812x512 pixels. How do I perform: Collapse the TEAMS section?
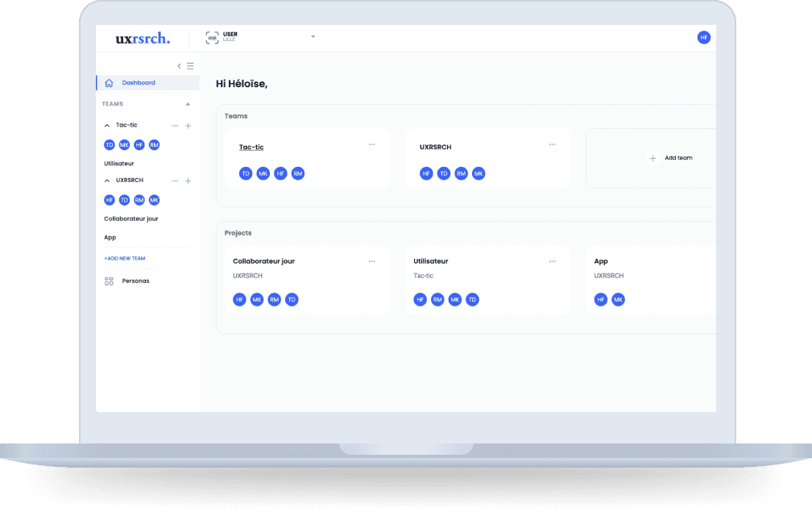click(188, 103)
